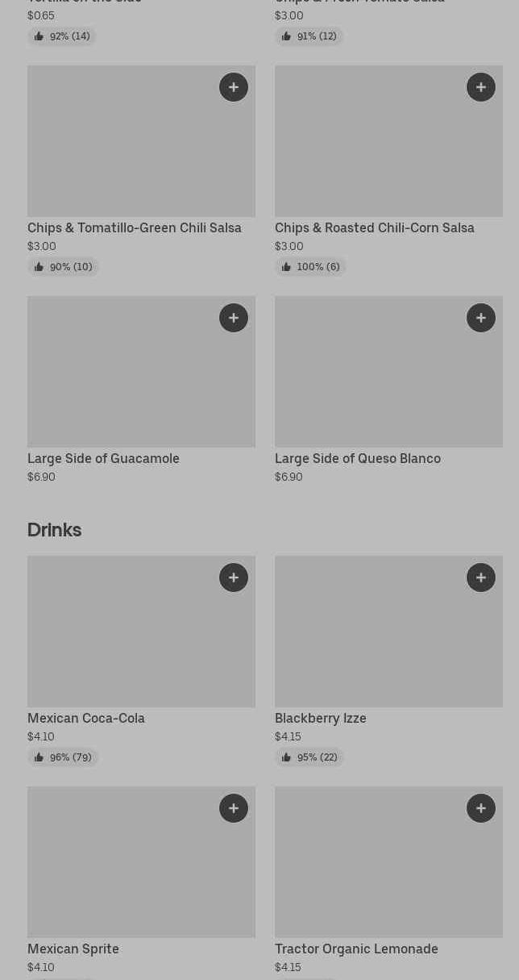Add Chips & Roasted Chili-Corn Salsa
Viewport: 519px width, 980px height.
[x=481, y=87]
